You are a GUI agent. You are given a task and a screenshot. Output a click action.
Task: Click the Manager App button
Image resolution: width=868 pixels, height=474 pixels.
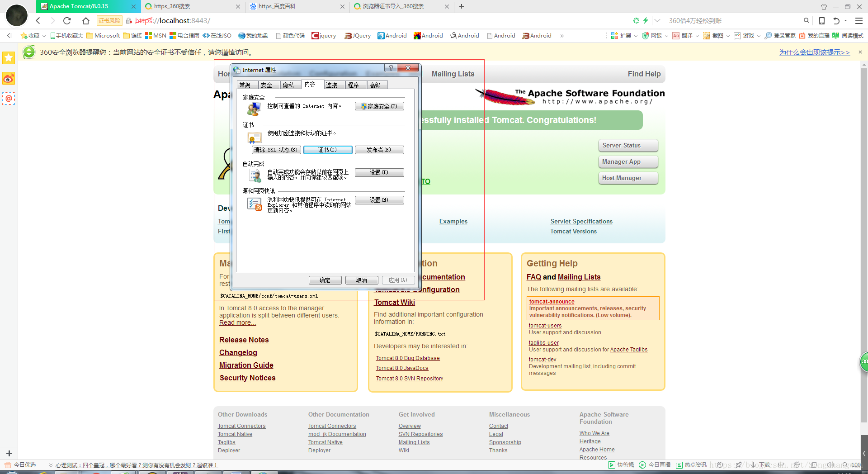(628, 162)
